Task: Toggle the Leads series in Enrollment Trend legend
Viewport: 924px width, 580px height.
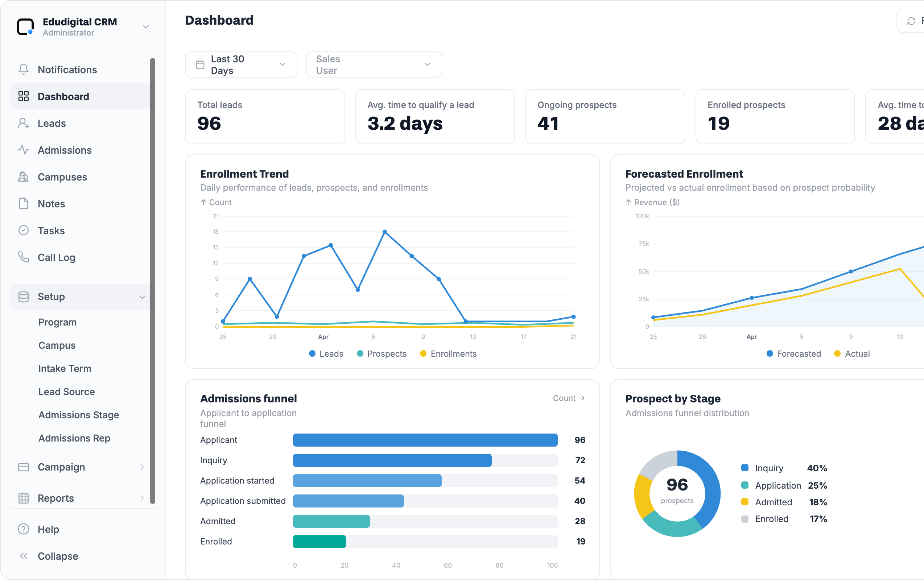Action: pos(326,354)
